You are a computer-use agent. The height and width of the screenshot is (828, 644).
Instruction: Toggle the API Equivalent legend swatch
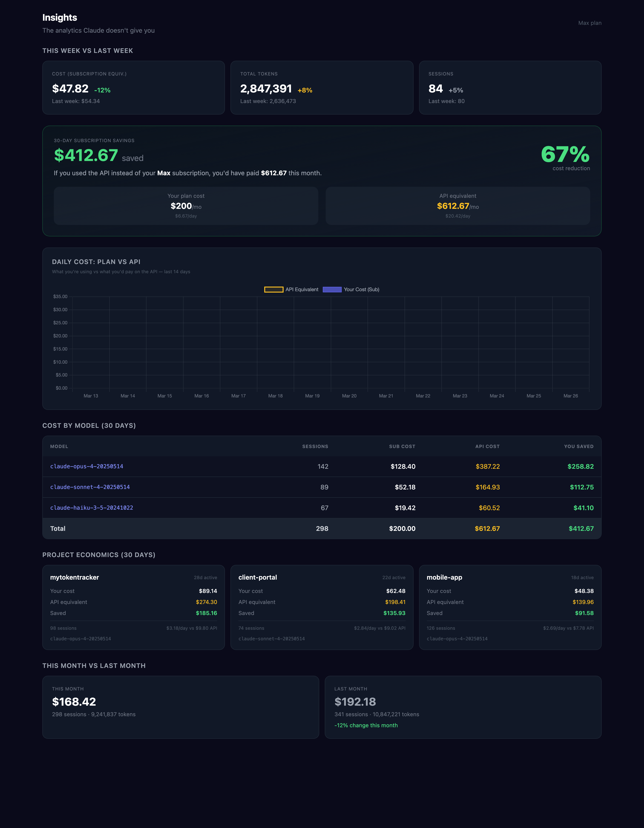pos(274,290)
